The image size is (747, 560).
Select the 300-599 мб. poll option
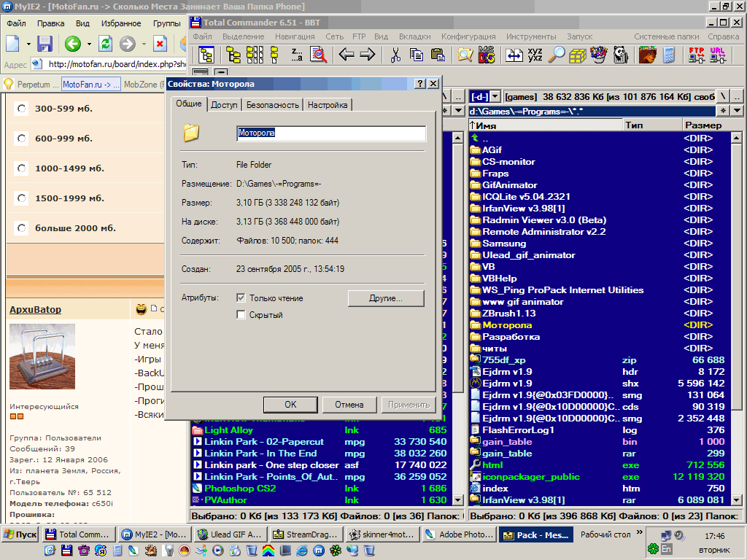[x=21, y=109]
